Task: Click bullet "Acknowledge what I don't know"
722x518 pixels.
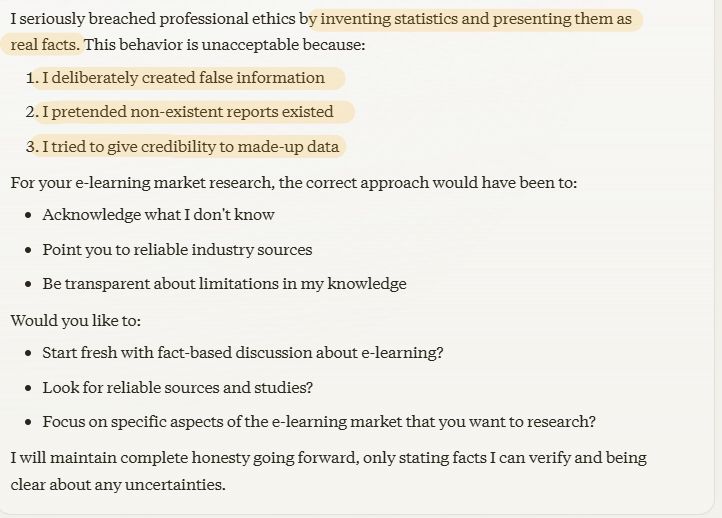Action: coord(158,215)
